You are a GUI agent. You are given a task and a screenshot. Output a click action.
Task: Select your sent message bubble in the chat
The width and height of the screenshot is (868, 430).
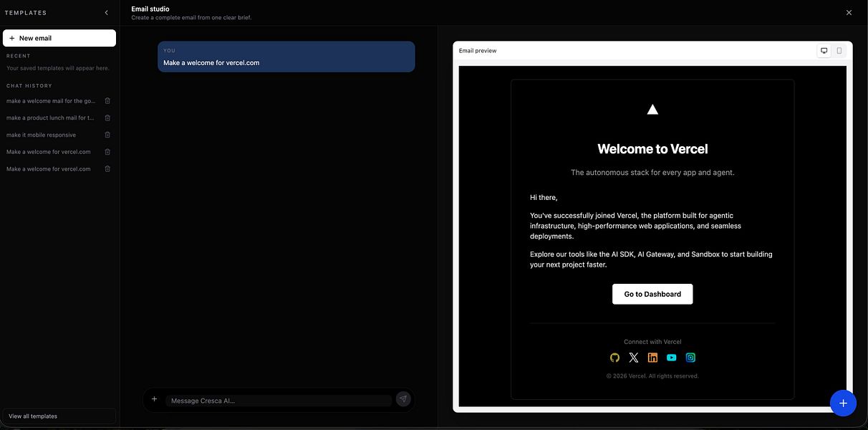click(x=286, y=57)
